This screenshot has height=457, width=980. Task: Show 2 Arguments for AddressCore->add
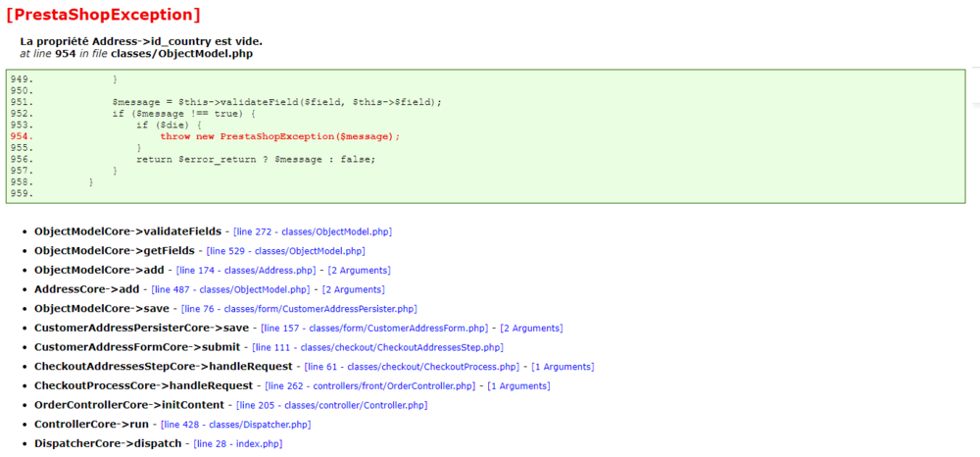coord(353,290)
